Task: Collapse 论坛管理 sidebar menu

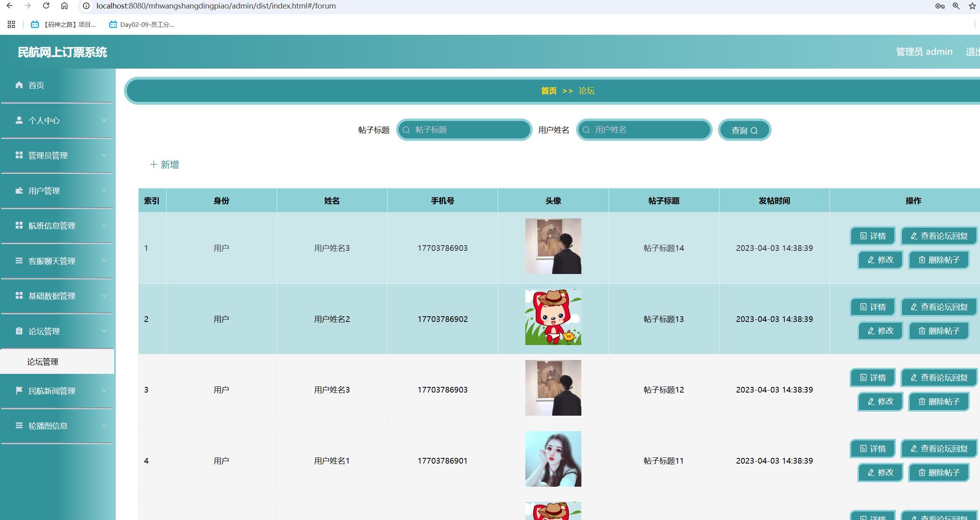Action: pos(57,331)
